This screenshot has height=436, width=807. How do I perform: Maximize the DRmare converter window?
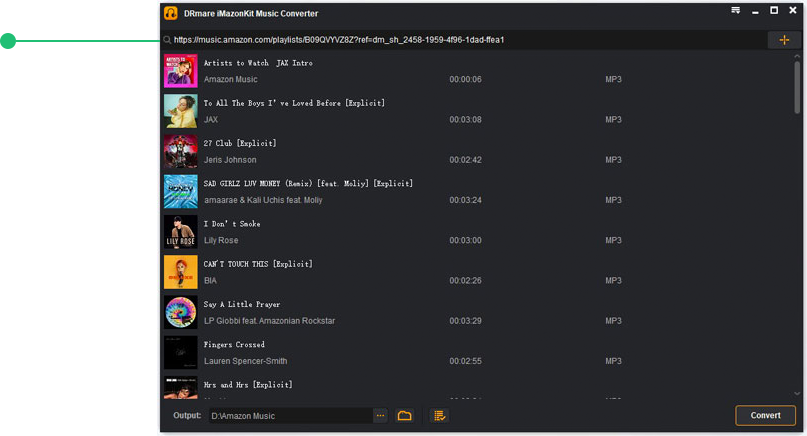click(x=773, y=11)
